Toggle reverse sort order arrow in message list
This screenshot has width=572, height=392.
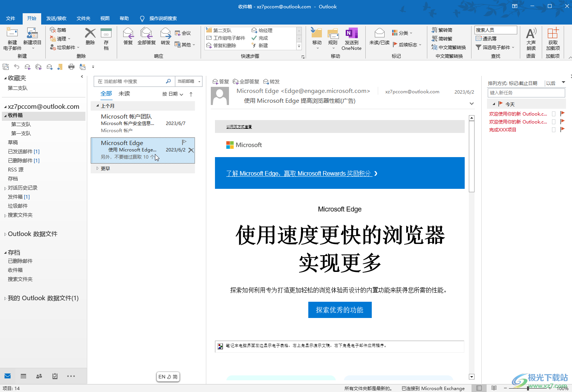[191, 94]
